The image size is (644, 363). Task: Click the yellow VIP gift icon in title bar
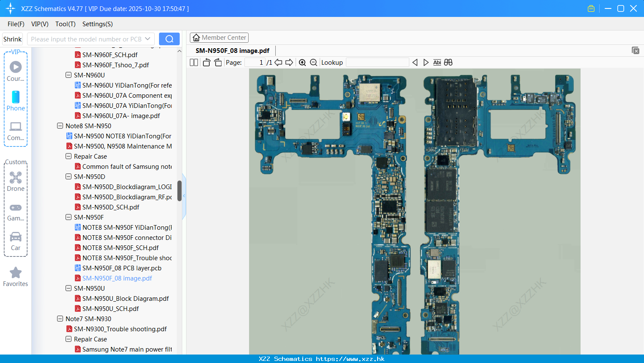591,8
